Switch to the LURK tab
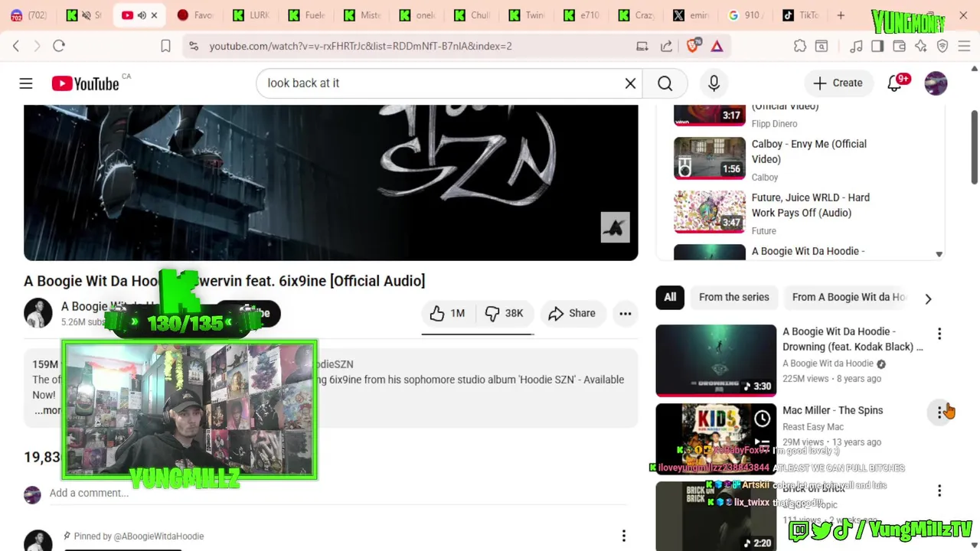Image resolution: width=980 pixels, height=551 pixels. pos(251,15)
